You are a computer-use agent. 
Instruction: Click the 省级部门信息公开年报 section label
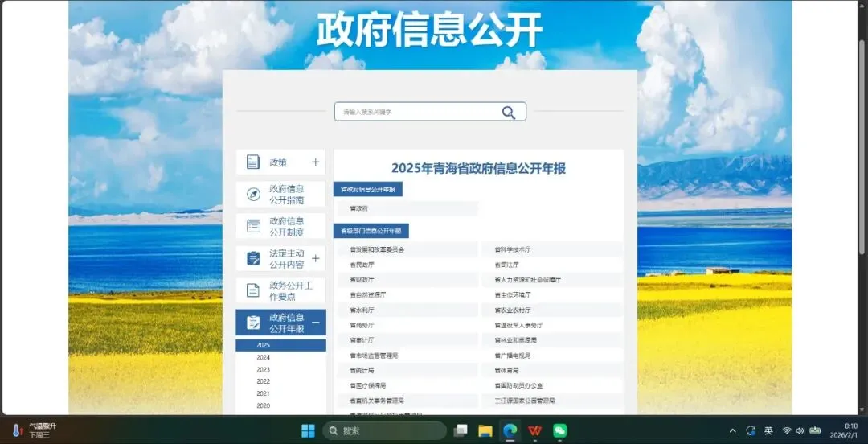click(x=371, y=231)
